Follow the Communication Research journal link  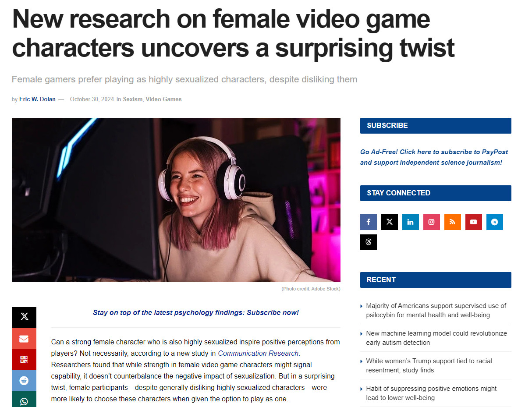258,353
